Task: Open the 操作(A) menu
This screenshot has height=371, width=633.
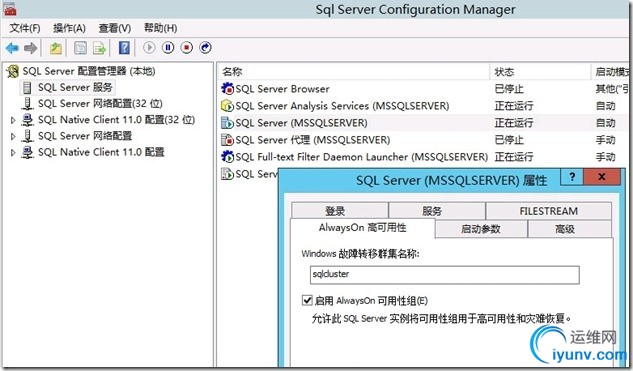Action: click(x=69, y=28)
